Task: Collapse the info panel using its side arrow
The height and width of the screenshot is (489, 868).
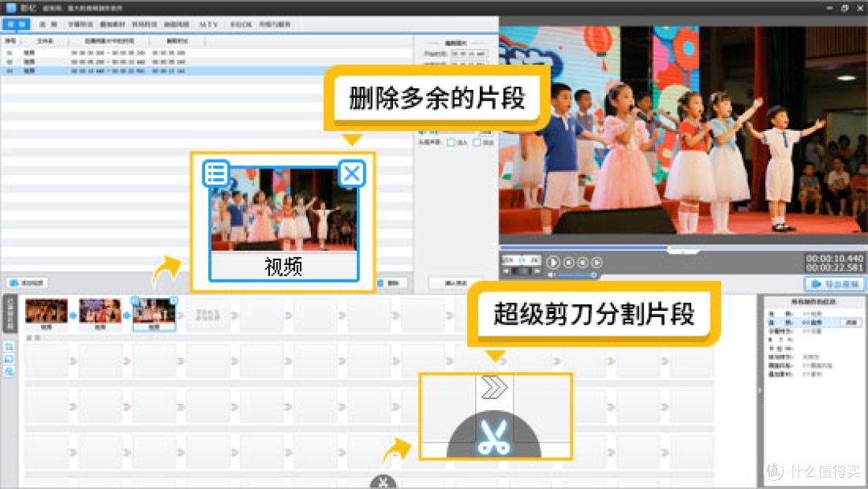Action: [x=759, y=390]
